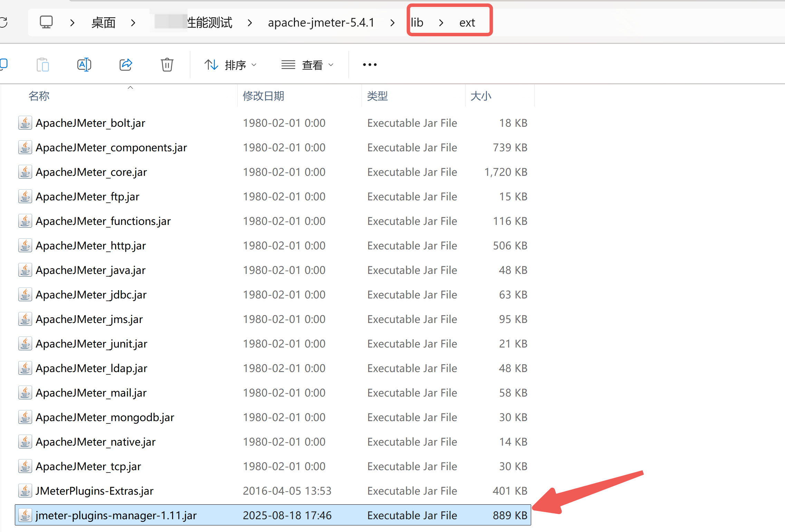Select file name ApacheJMeter_tcp.jar
The width and height of the screenshot is (785, 532).
(x=88, y=466)
